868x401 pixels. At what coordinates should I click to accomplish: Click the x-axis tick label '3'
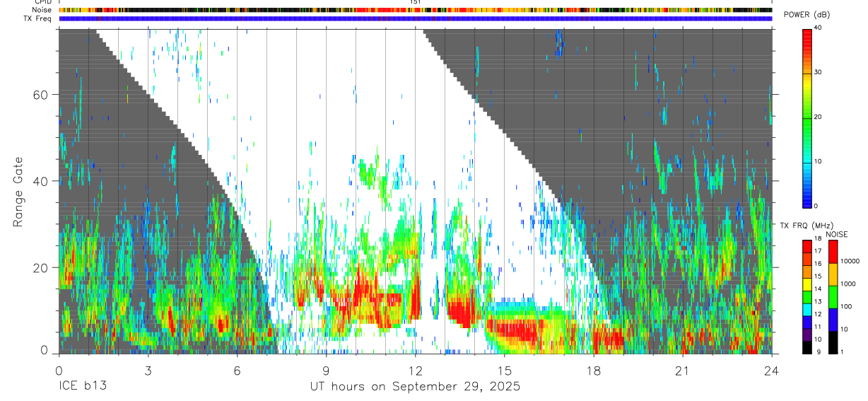coord(148,371)
